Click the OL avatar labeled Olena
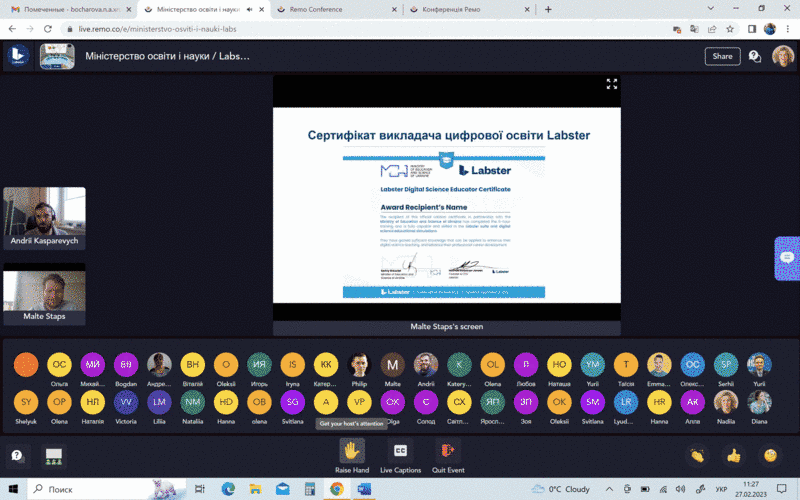The image size is (800, 500). click(492, 364)
